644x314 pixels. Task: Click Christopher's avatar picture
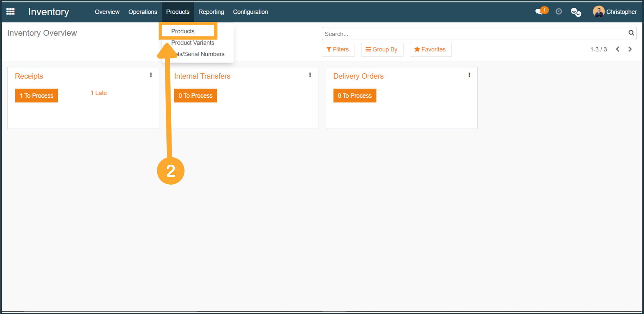tap(598, 12)
